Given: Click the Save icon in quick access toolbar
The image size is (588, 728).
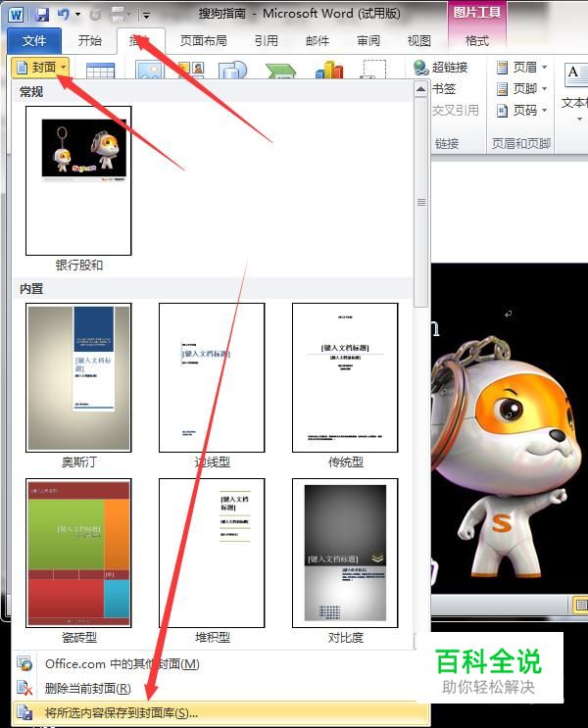Looking at the screenshot, I should pyautogui.click(x=42, y=15).
